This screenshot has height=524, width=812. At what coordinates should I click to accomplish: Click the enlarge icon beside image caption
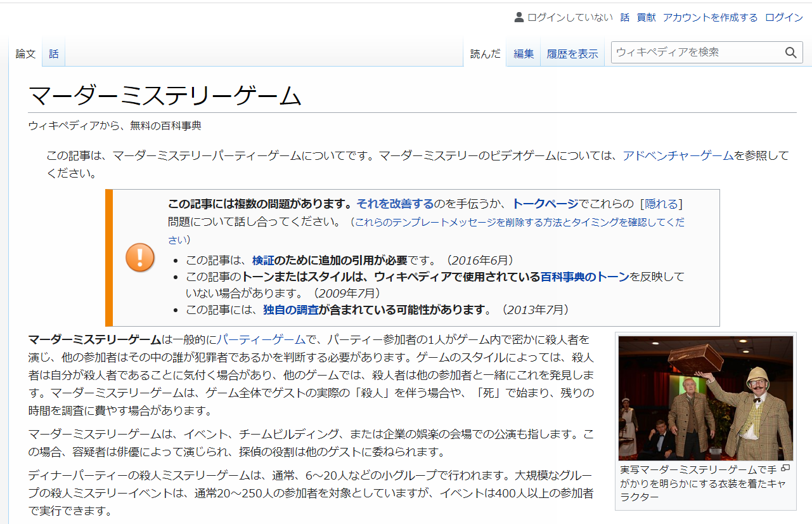pos(785,469)
